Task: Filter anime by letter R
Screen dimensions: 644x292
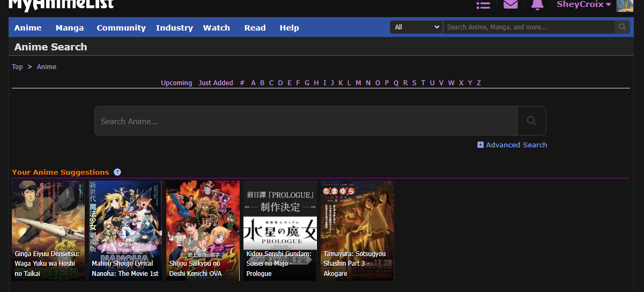Action: tap(405, 83)
